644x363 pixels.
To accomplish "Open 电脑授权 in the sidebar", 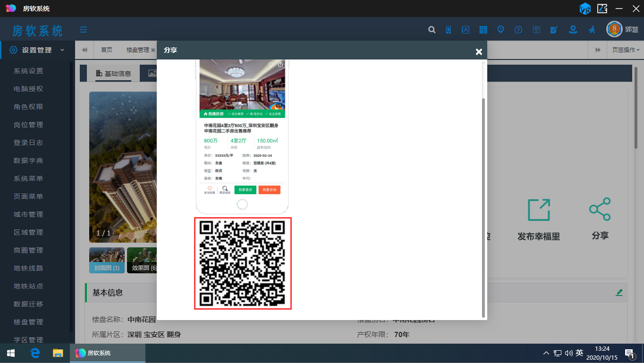I will point(28,89).
